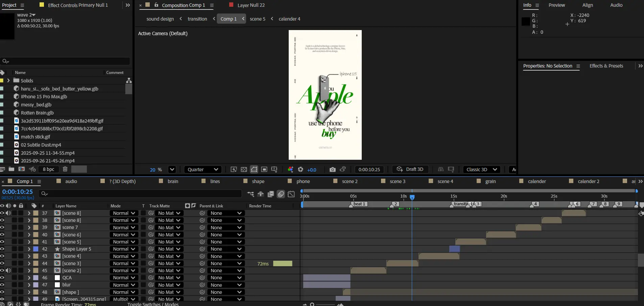Take a snapshot with the camera icon

[333, 170]
